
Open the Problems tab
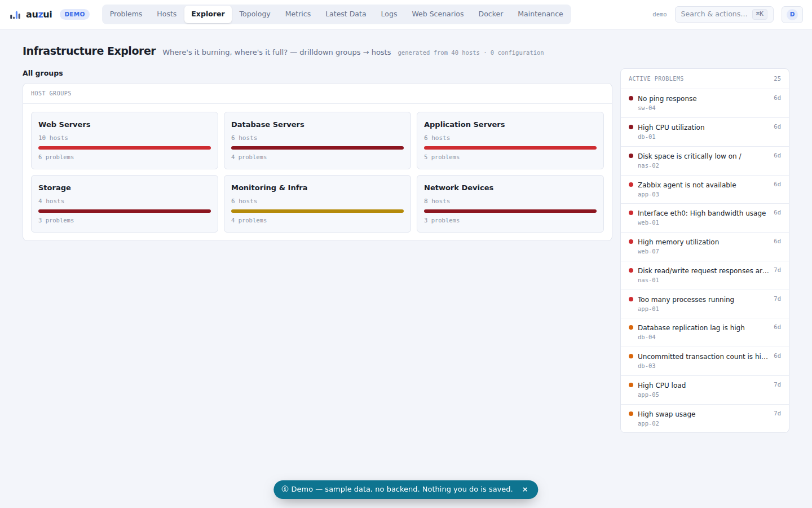click(x=126, y=14)
